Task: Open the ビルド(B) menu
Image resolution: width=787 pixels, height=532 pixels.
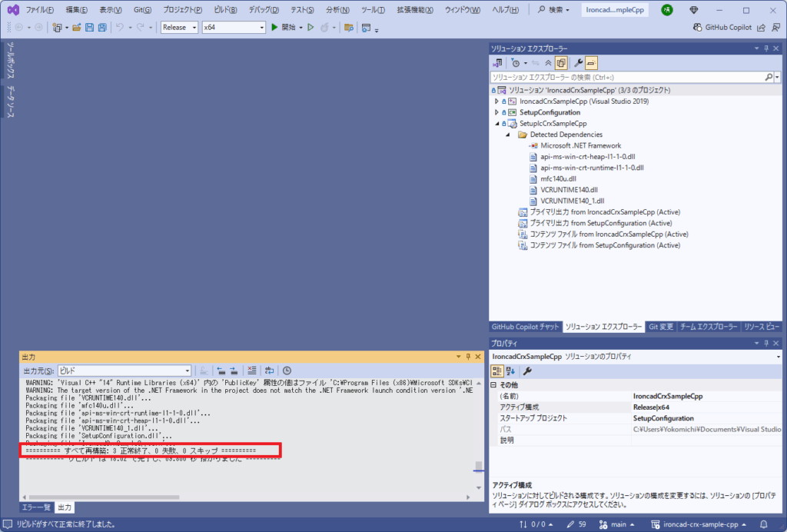Action: coord(226,10)
